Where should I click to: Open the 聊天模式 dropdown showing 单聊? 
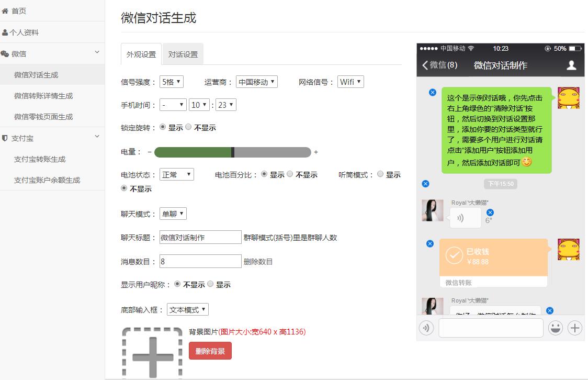click(x=173, y=214)
